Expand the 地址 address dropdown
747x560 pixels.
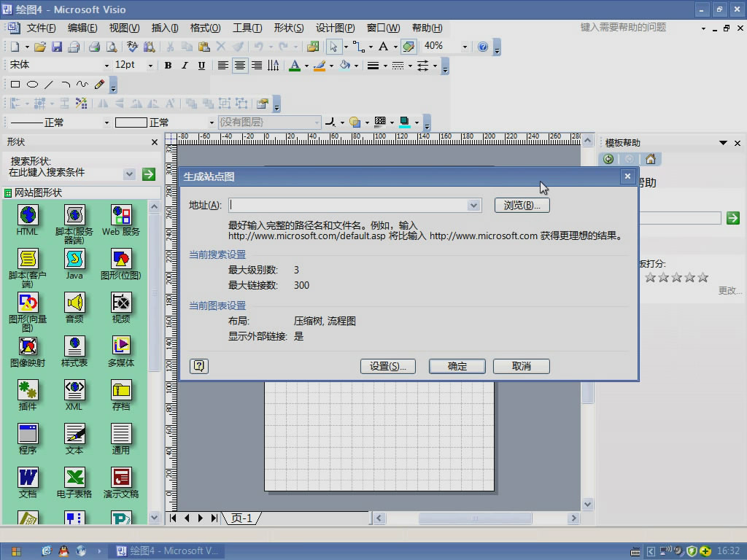pyautogui.click(x=473, y=205)
